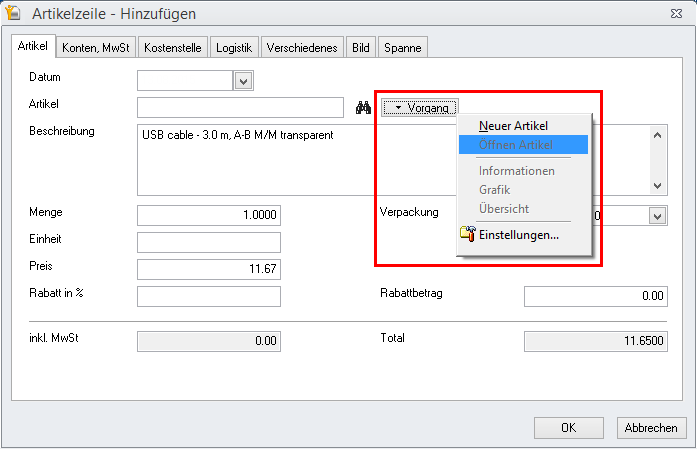Show the Bild tab
The image size is (697, 449).
tap(363, 47)
